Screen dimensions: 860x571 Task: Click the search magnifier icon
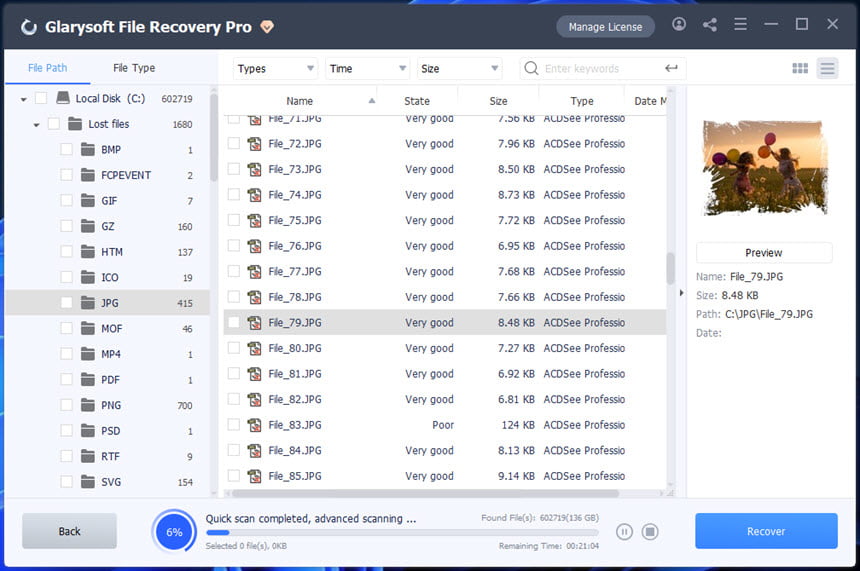531,68
